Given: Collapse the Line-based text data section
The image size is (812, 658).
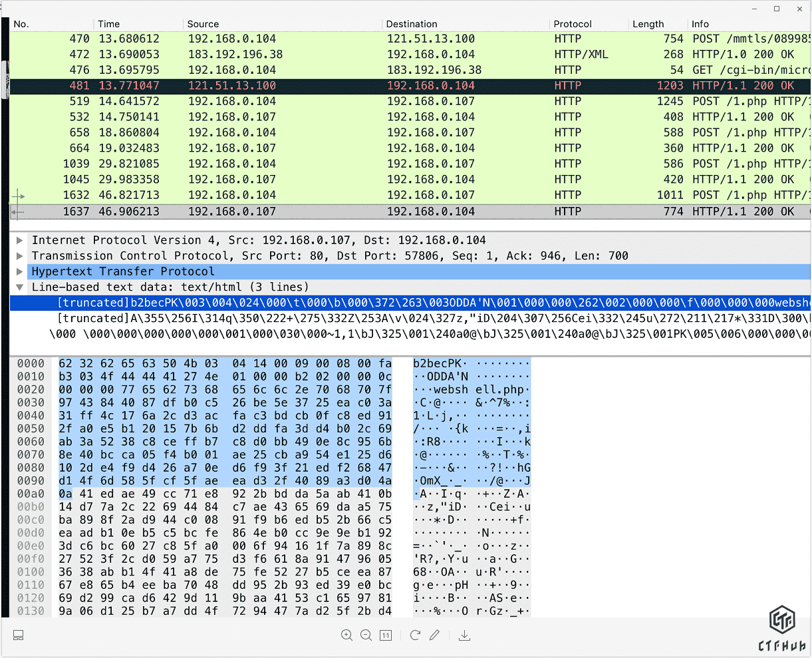Looking at the screenshot, I should click(20, 287).
